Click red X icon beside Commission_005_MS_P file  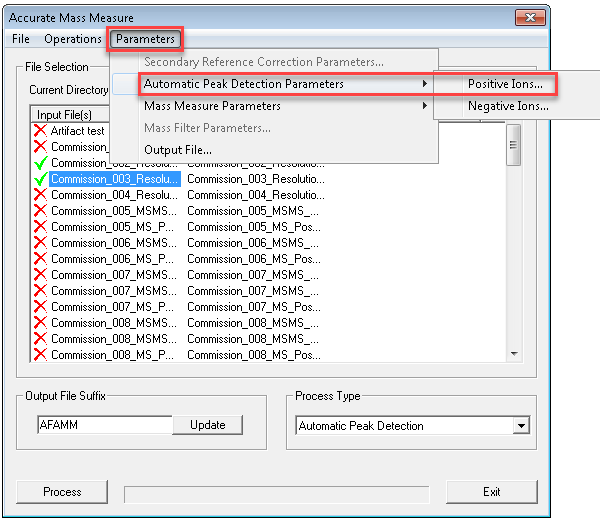(40, 227)
